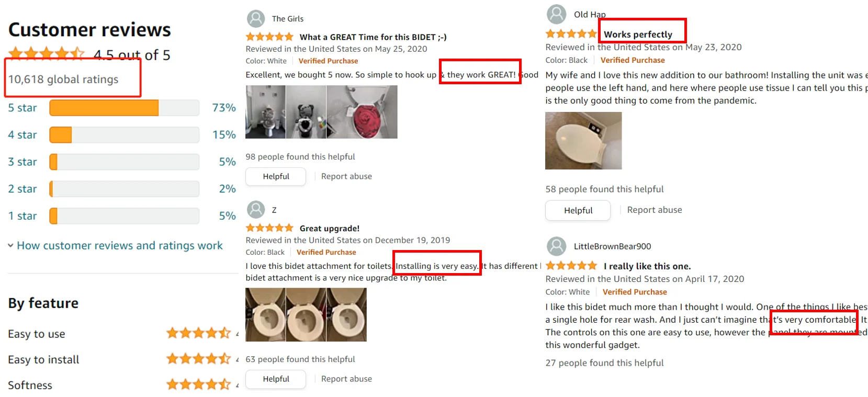Mark Old Hap's review as Helpful
Screen dimensions: 868x397
pos(578,210)
